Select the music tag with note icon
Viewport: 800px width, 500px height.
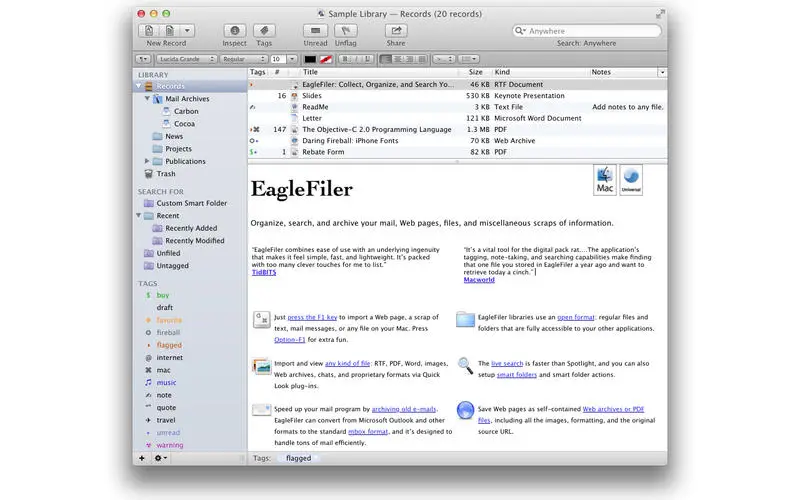(166, 383)
